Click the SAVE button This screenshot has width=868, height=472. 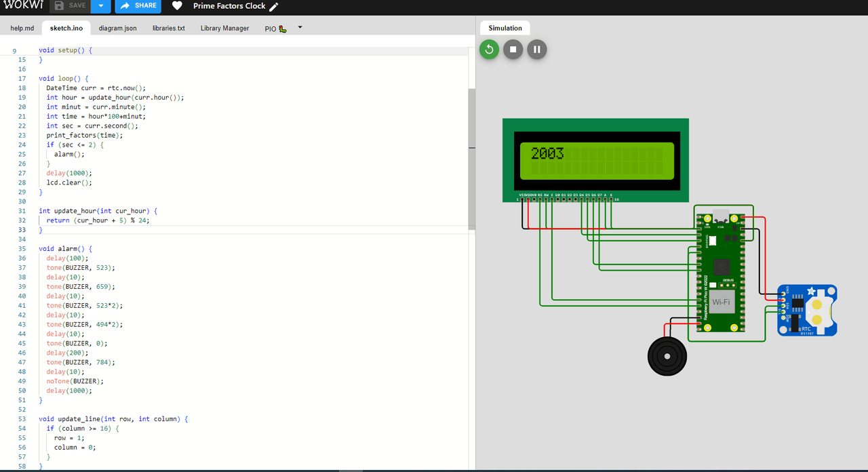tap(70, 6)
